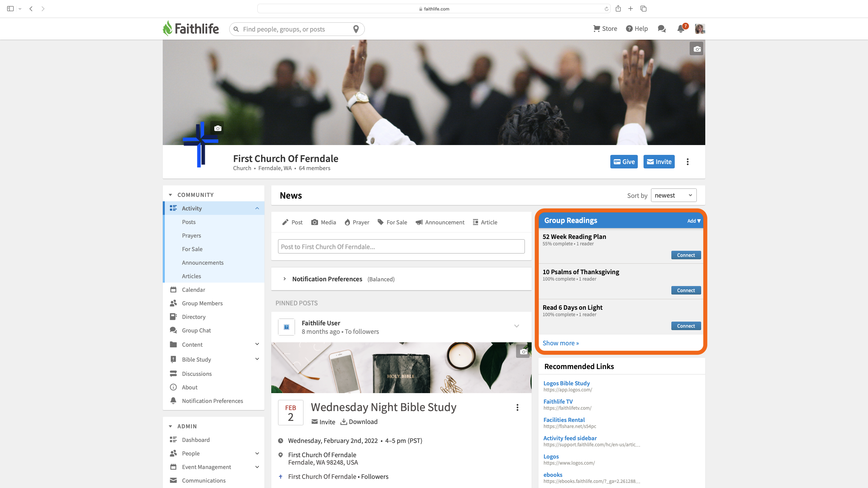The image size is (868, 488).
Task: Open Discussions from sidebar
Action: pyautogui.click(x=197, y=374)
